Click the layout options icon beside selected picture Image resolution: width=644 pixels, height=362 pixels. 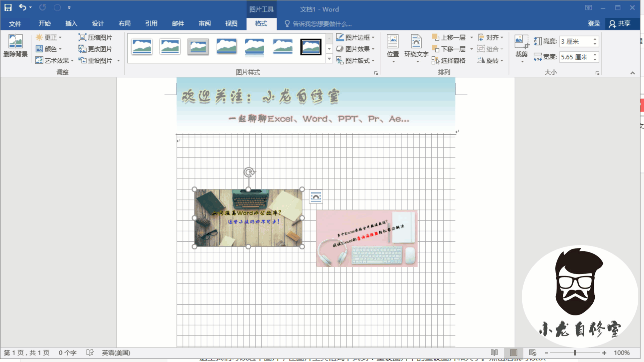316,197
